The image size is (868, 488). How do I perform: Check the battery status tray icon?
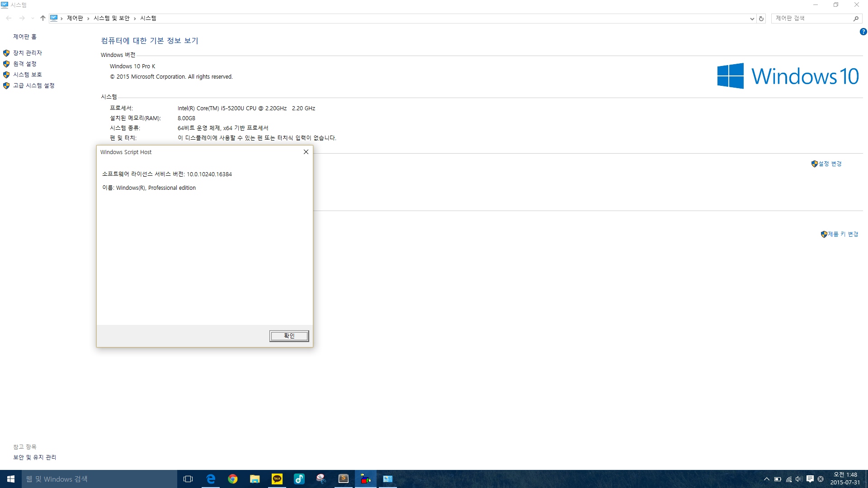point(778,479)
